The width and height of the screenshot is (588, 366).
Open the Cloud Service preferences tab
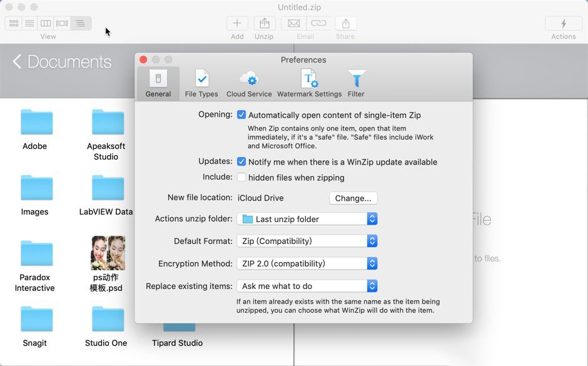(249, 84)
